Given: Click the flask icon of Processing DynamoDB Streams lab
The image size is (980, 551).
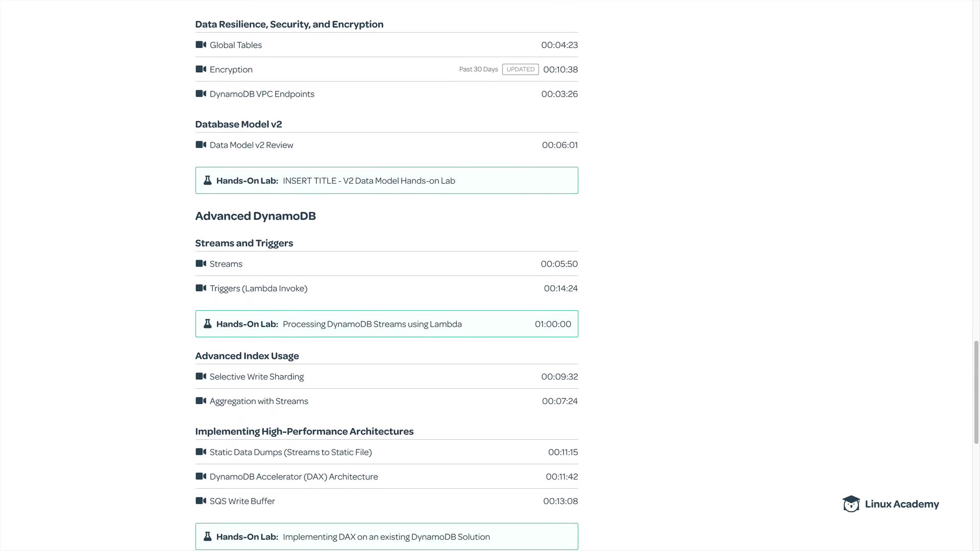Looking at the screenshot, I should [207, 324].
